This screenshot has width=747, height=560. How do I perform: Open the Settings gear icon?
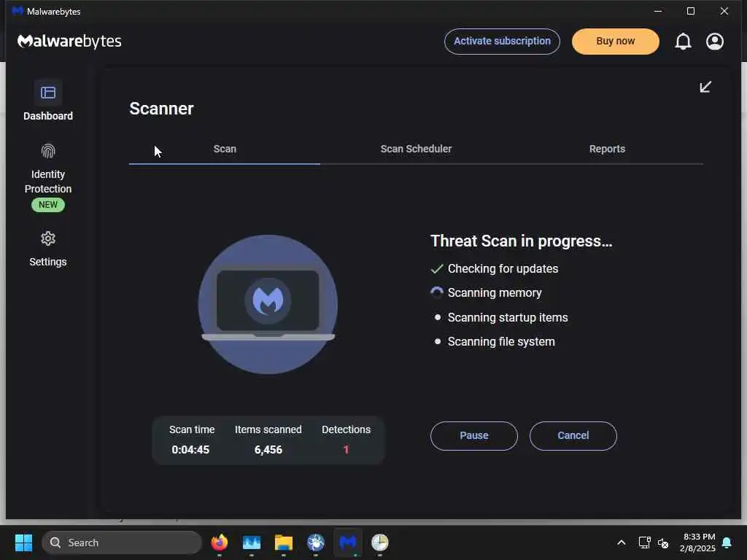coord(48,238)
